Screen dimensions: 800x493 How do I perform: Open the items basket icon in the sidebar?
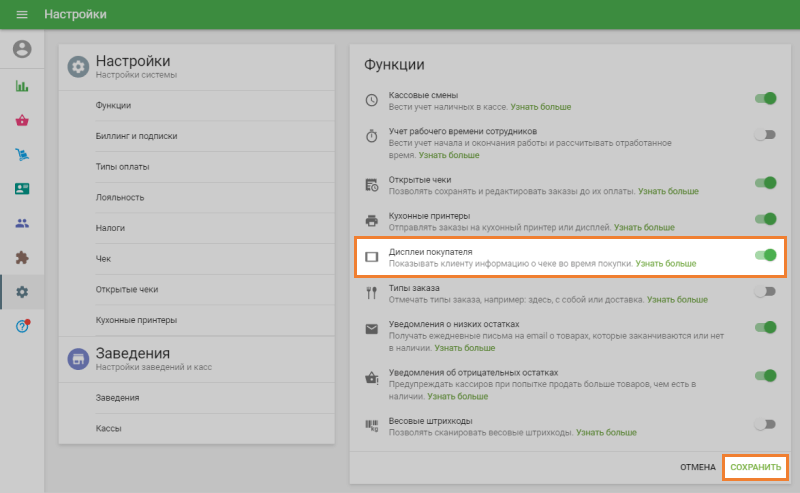[x=22, y=120]
